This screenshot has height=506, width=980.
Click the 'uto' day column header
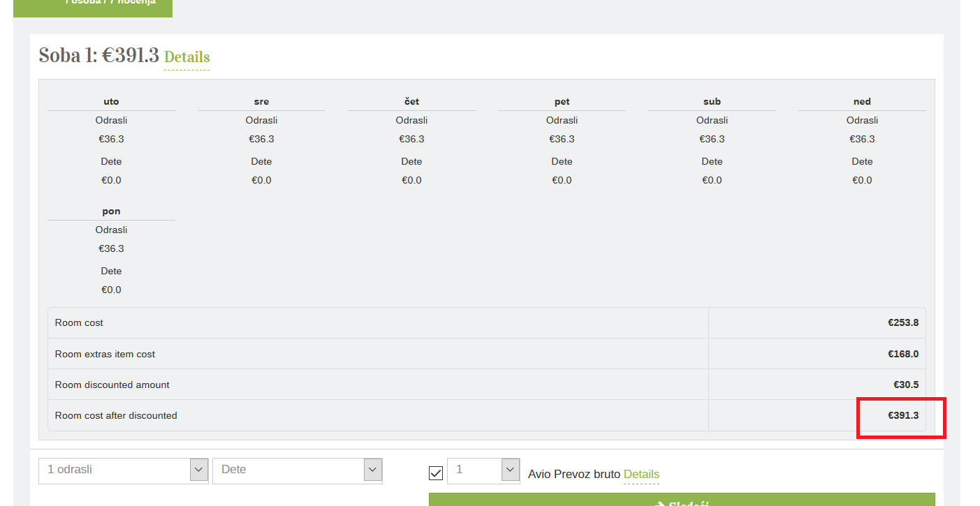[x=111, y=102]
